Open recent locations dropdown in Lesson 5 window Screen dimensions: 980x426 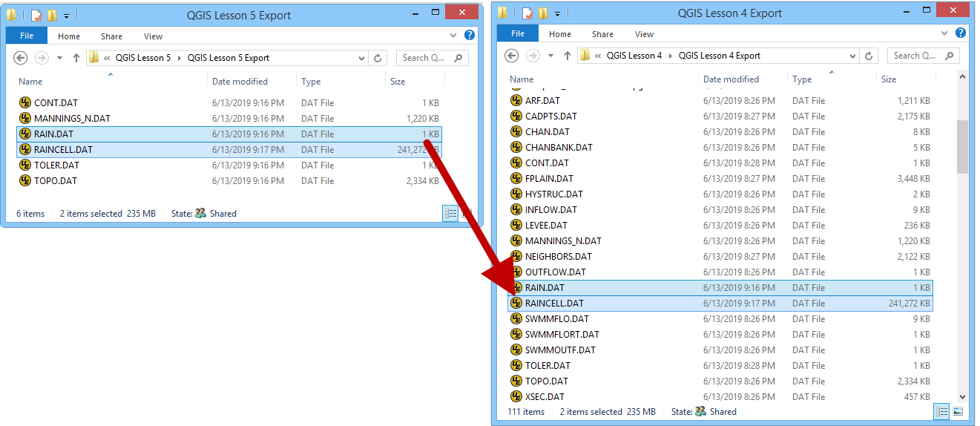pos(59,58)
